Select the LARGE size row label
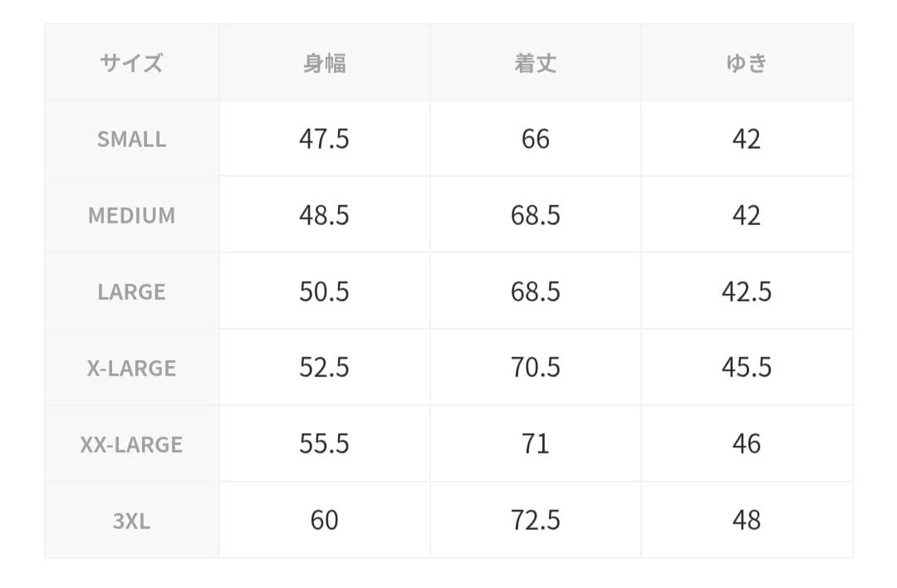 (x=131, y=292)
